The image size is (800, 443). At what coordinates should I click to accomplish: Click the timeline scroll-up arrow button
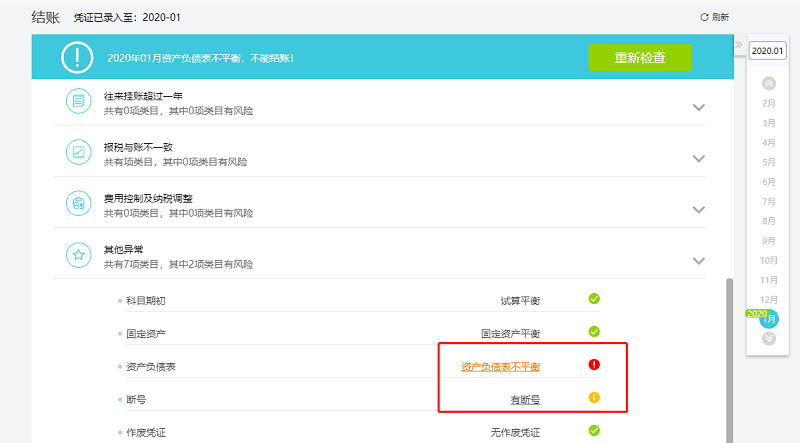(769, 83)
